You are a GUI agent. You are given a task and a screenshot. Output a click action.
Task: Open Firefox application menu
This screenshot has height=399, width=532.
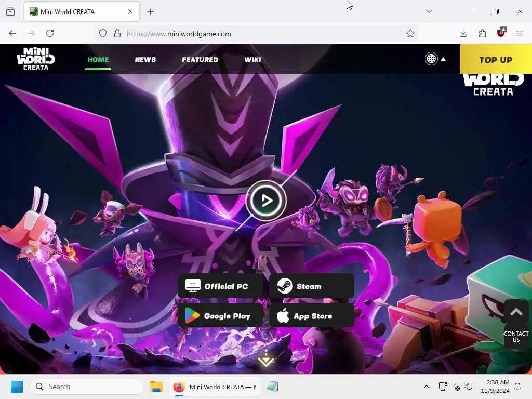[x=520, y=33]
